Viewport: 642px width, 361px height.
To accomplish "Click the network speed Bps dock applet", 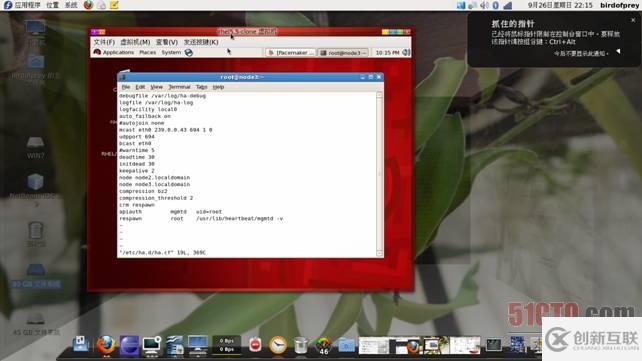I will (226, 345).
